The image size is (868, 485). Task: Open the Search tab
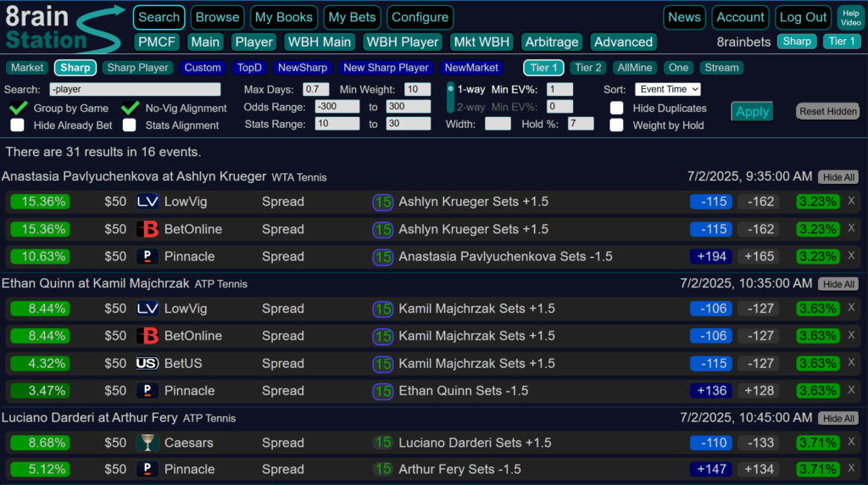point(159,17)
